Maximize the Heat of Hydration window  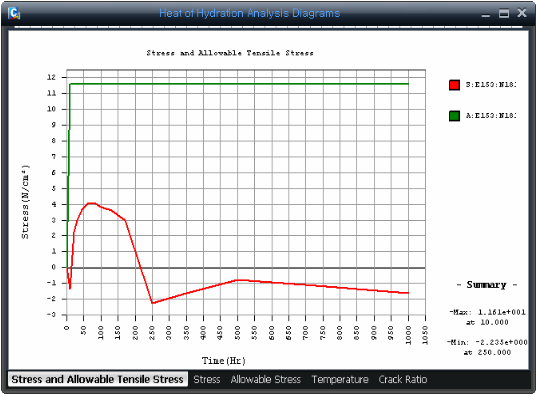pyautogui.click(x=503, y=13)
